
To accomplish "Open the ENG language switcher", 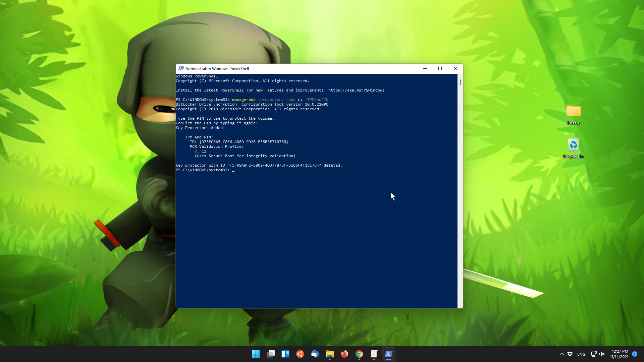I will tap(581, 354).
